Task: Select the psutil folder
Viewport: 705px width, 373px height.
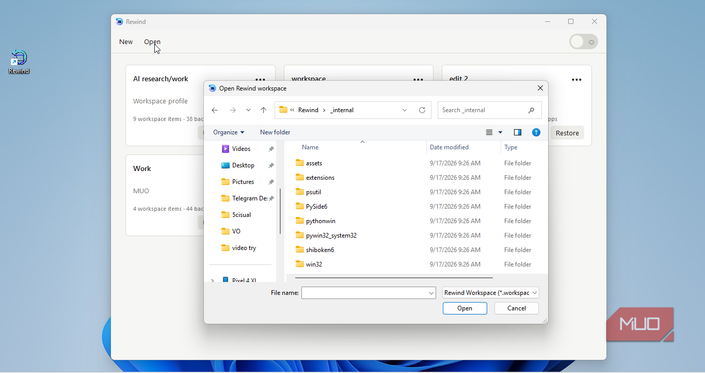Action: point(313,192)
